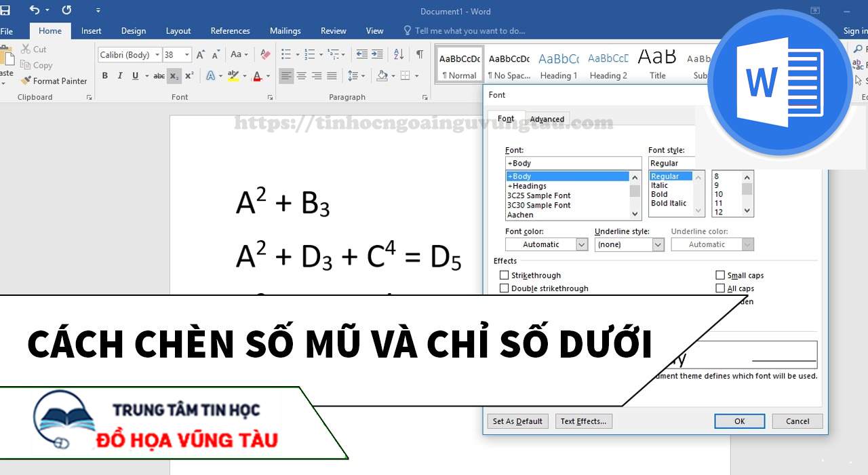Screen dimensions: 868x475
Task: Switch to the References tab
Action: [231, 31]
